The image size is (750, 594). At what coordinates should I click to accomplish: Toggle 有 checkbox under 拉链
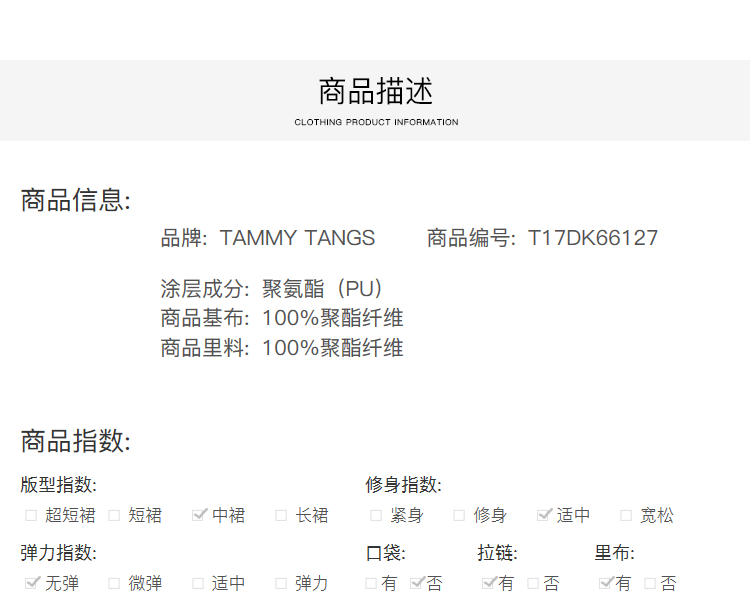[488, 583]
